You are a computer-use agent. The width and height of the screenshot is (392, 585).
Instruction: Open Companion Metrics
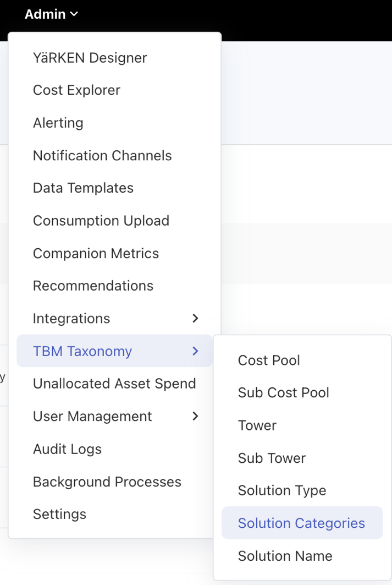click(96, 254)
